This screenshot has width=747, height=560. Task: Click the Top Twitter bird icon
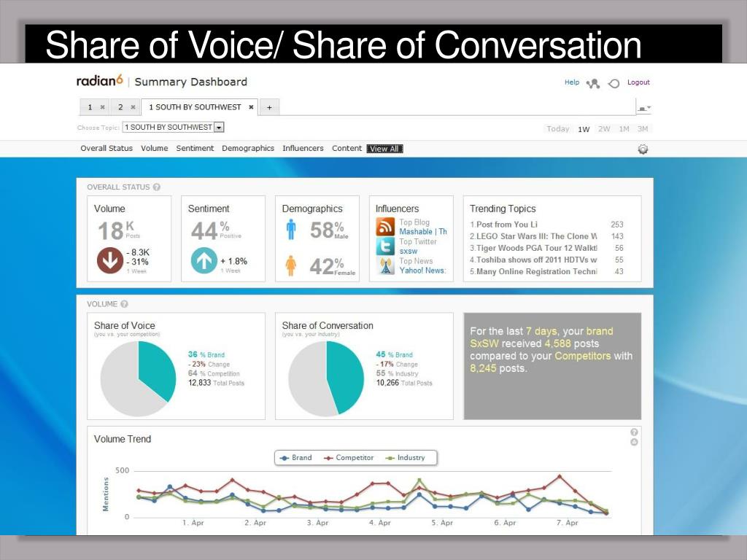[x=385, y=246]
